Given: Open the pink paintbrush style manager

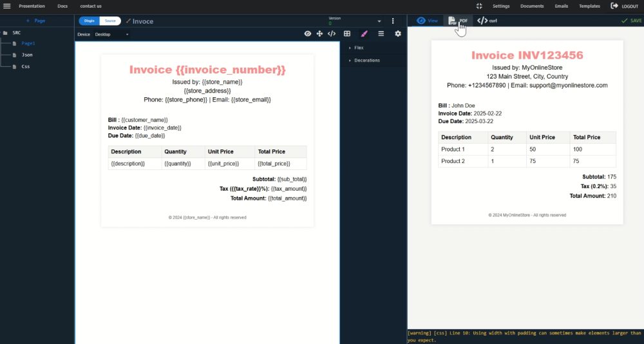Looking at the screenshot, I should point(364,33).
